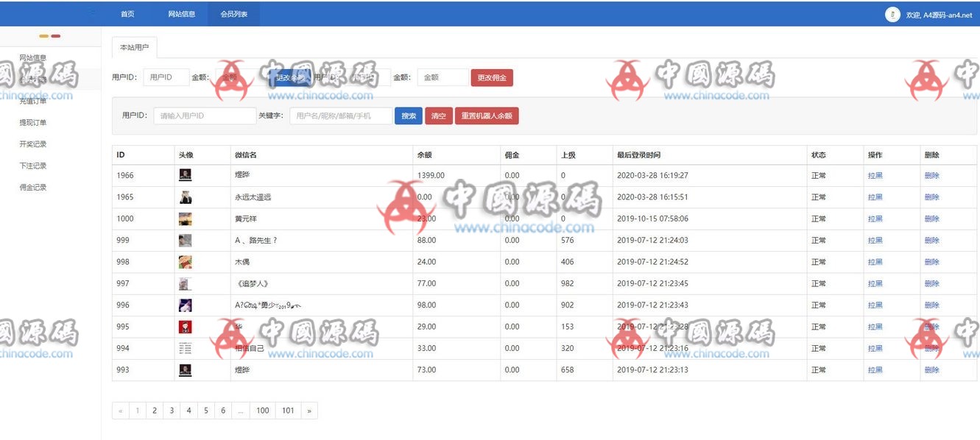
Task: Focus the first 用户ID field under 本站用户
Action: click(166, 77)
